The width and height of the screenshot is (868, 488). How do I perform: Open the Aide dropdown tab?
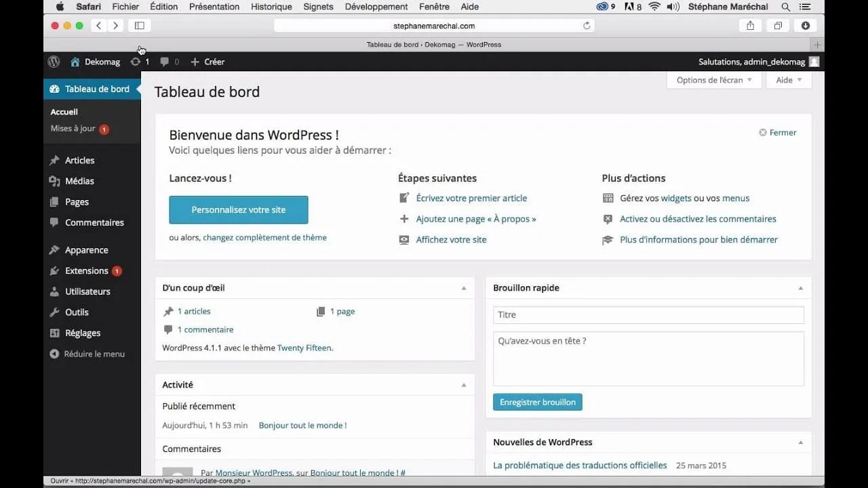[789, 80]
